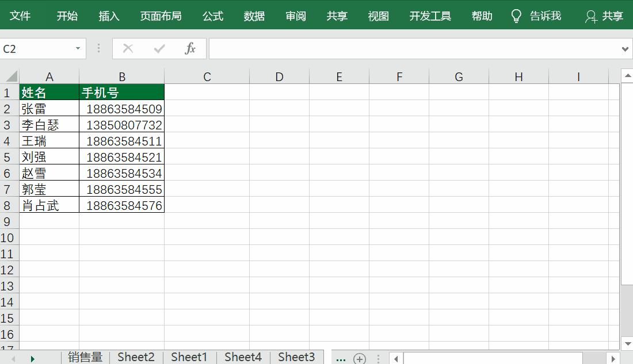Switch to the Sheet2 worksheet tab
The height and width of the screenshot is (364, 633).
click(x=136, y=358)
